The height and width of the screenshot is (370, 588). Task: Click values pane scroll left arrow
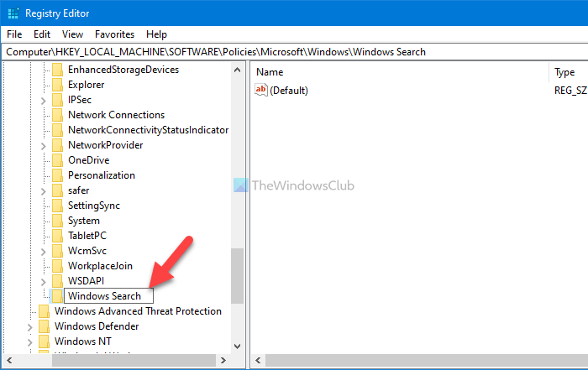point(258,361)
